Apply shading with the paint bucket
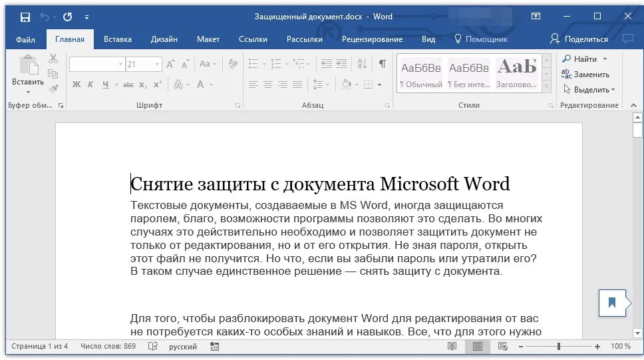The width and height of the screenshot is (644, 360). click(x=347, y=85)
